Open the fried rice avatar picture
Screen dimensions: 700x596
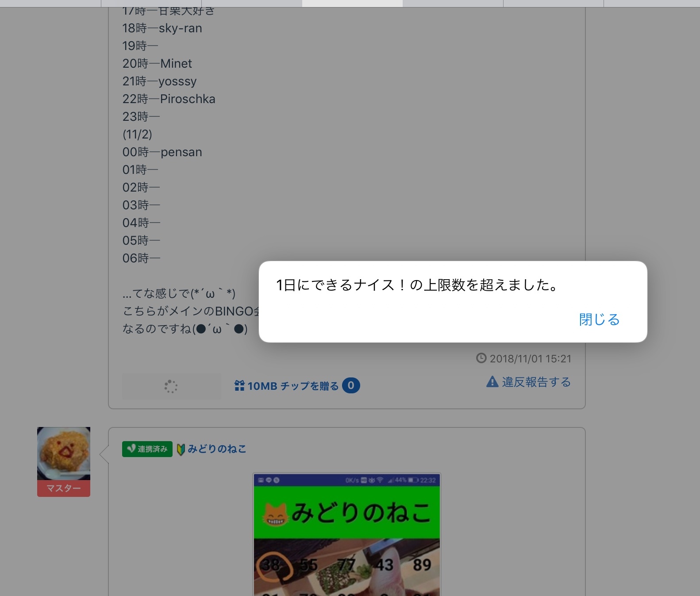tap(64, 454)
